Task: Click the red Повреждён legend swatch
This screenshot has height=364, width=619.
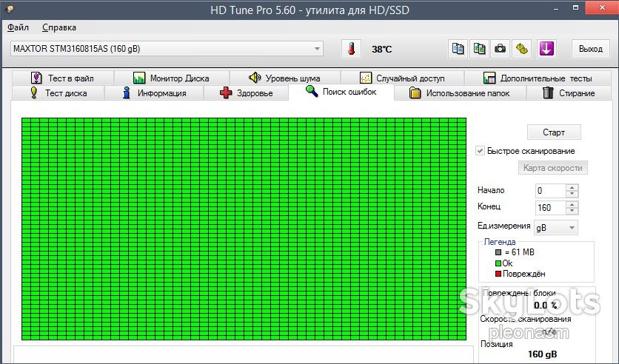Action: (498, 274)
